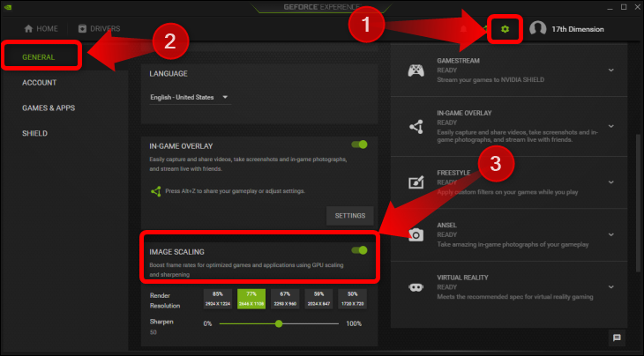The height and width of the screenshot is (356, 644).
Task: Click the In-Game Overlay share icon
Action: coord(416,126)
